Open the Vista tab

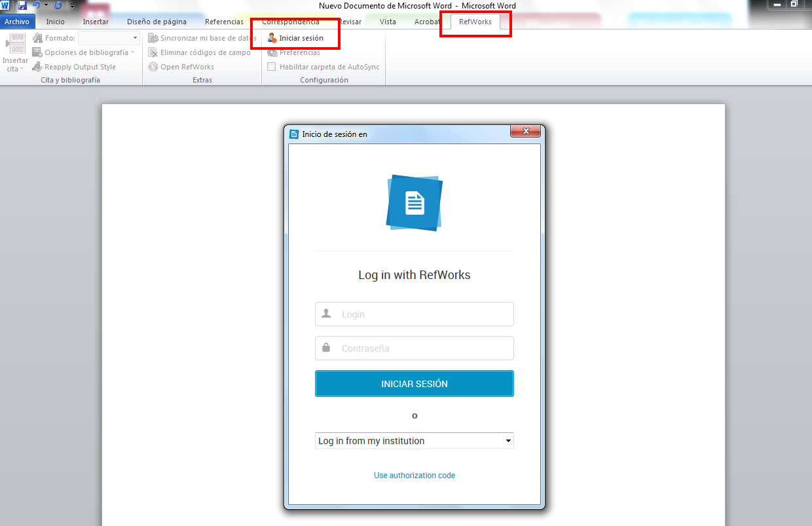click(388, 22)
